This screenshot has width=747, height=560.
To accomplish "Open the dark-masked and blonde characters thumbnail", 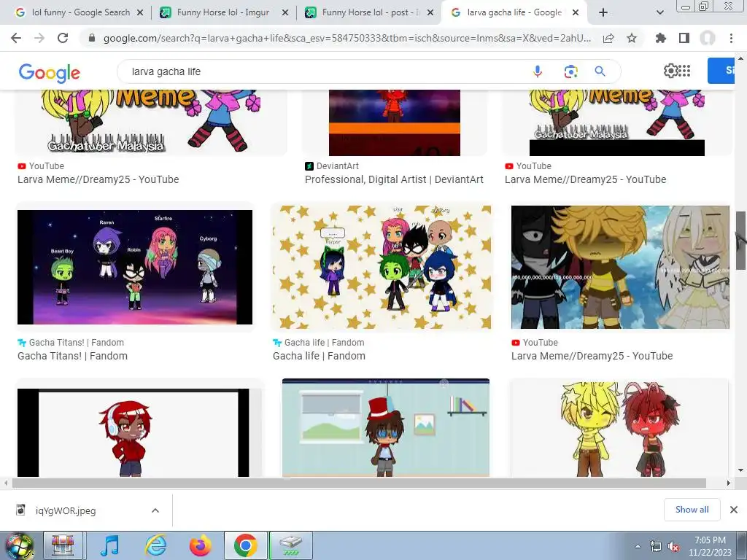I will [620, 267].
